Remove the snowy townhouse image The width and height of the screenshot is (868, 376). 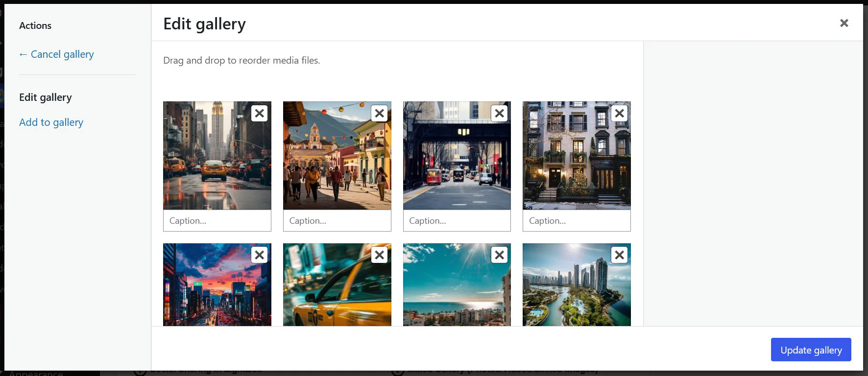[x=620, y=114]
